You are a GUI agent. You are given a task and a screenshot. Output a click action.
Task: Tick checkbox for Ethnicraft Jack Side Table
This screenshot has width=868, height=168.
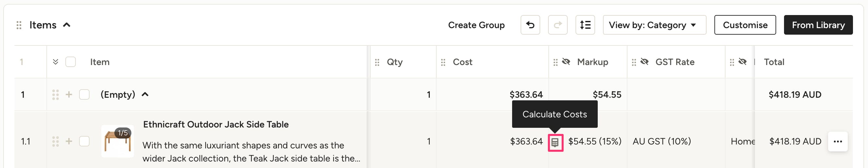(84, 142)
